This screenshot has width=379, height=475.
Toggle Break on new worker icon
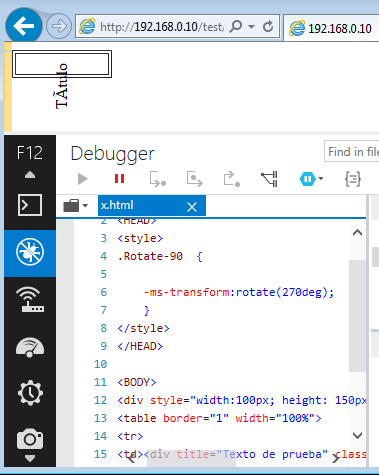pyautogui.click(x=269, y=179)
